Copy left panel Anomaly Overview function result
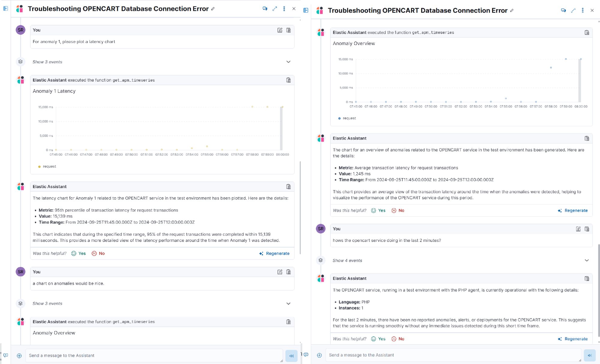 click(288, 322)
